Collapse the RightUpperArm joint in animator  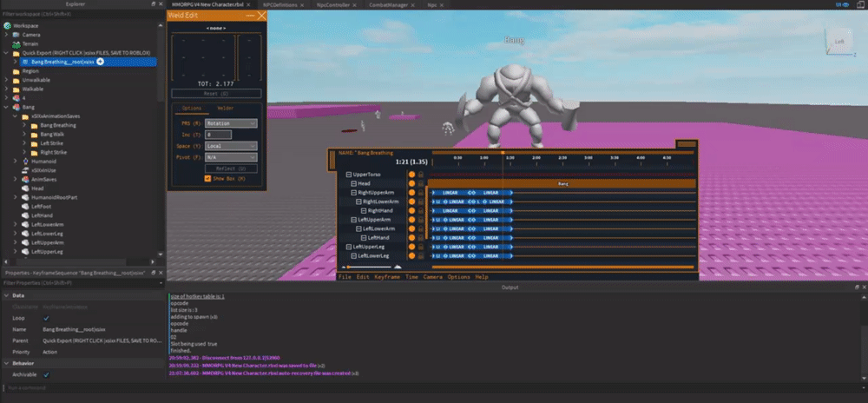click(x=354, y=193)
